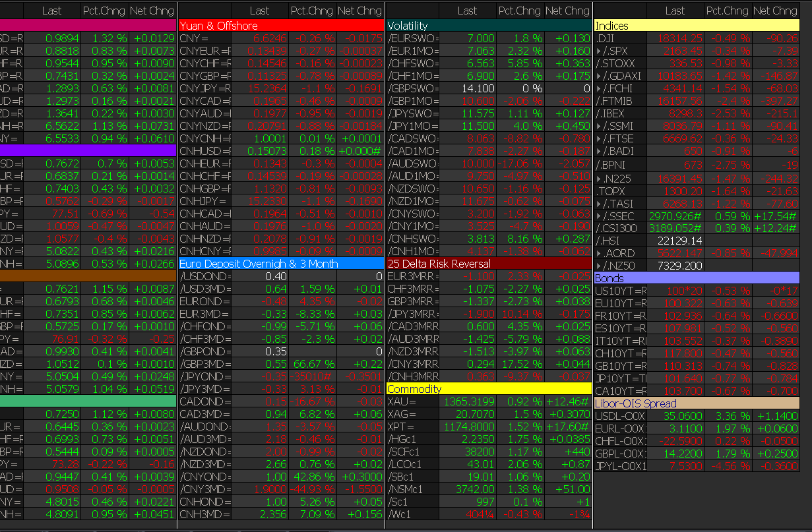Select the Volatility section header
This screenshot has height=532, width=812.
(489, 26)
